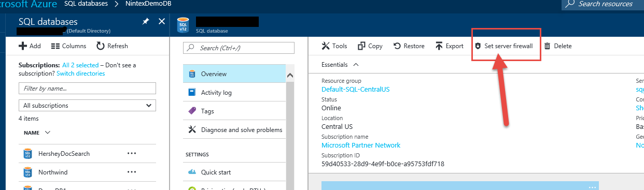Viewport: 644px width, 190px height.
Task: Open the Activity log menu item
Action: click(234, 93)
